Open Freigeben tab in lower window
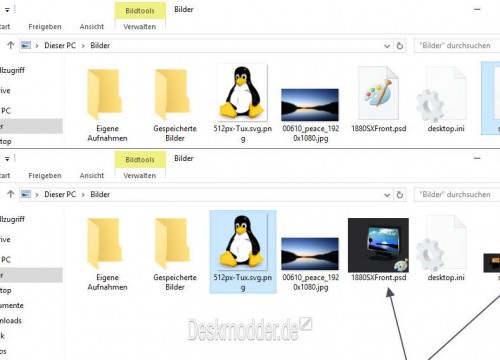500x360 pixels. click(45, 176)
